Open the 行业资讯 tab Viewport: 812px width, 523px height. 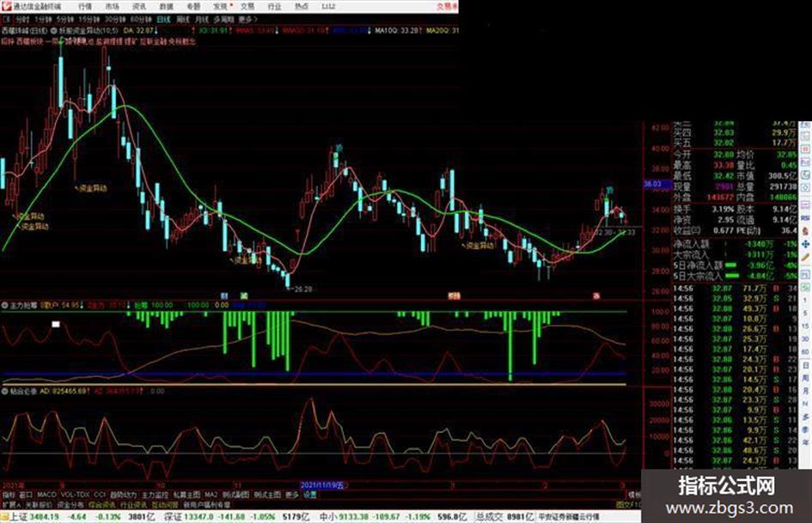(133, 504)
